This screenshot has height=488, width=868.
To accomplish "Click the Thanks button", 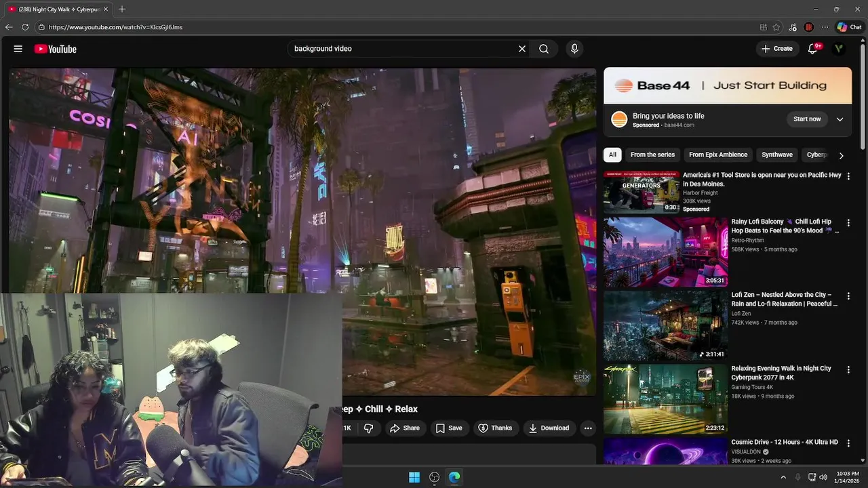I will [495, 428].
